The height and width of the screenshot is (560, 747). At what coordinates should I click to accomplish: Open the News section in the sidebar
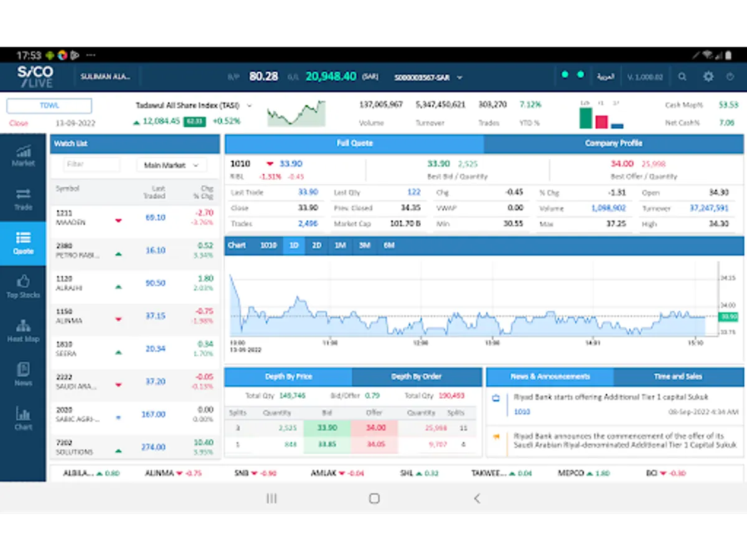point(23,375)
